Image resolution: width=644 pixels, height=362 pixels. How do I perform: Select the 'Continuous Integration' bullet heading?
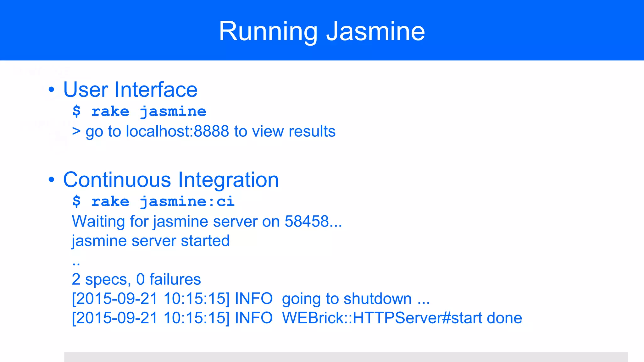(171, 180)
